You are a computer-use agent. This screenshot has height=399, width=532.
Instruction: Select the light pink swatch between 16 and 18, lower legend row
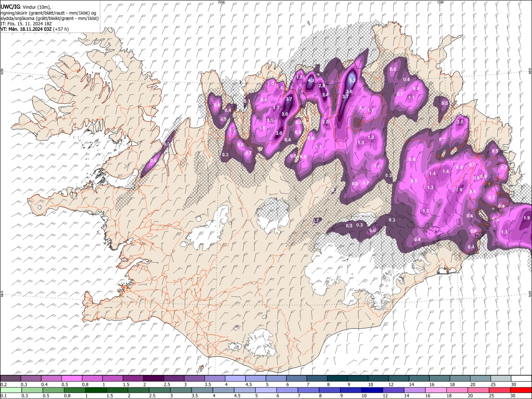click(x=436, y=390)
